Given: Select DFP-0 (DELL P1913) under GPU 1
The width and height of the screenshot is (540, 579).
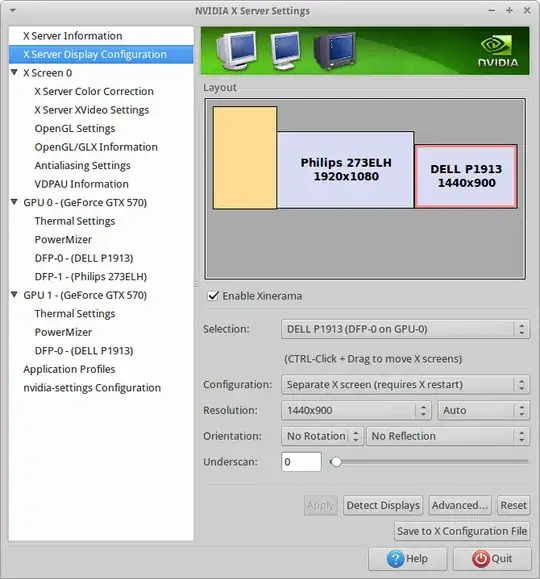Looking at the screenshot, I should [84, 350].
